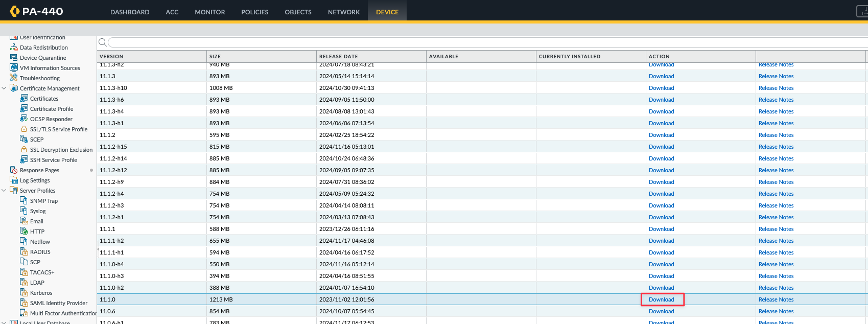The height and width of the screenshot is (324, 868).
Task: Click the SSL Decryption Exclusion lock icon
Action: pyautogui.click(x=24, y=150)
